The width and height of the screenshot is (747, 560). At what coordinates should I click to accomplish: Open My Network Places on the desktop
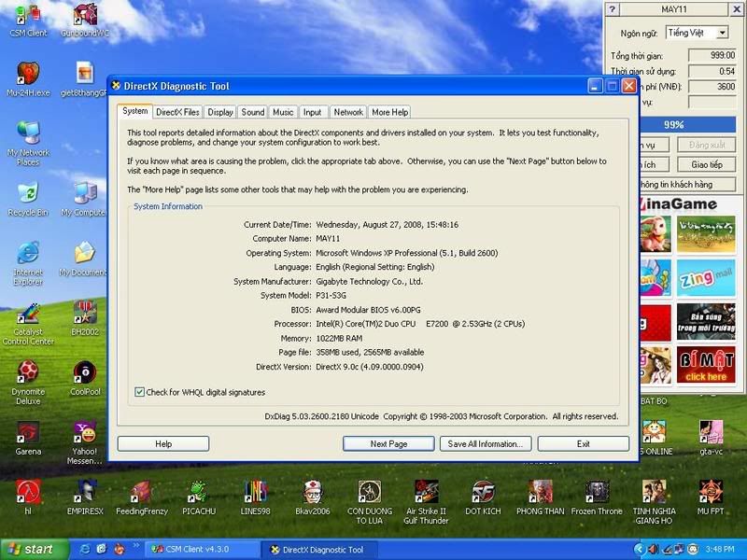pos(28,143)
